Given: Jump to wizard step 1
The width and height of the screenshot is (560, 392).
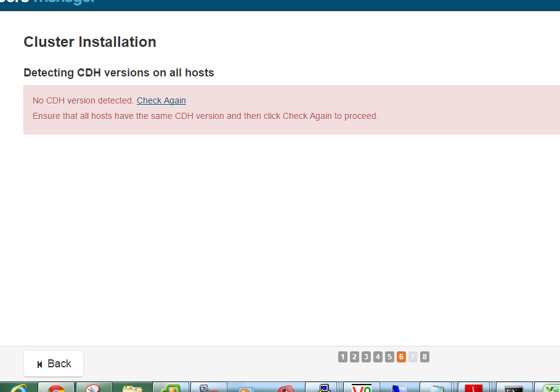Looking at the screenshot, I should 343,357.
